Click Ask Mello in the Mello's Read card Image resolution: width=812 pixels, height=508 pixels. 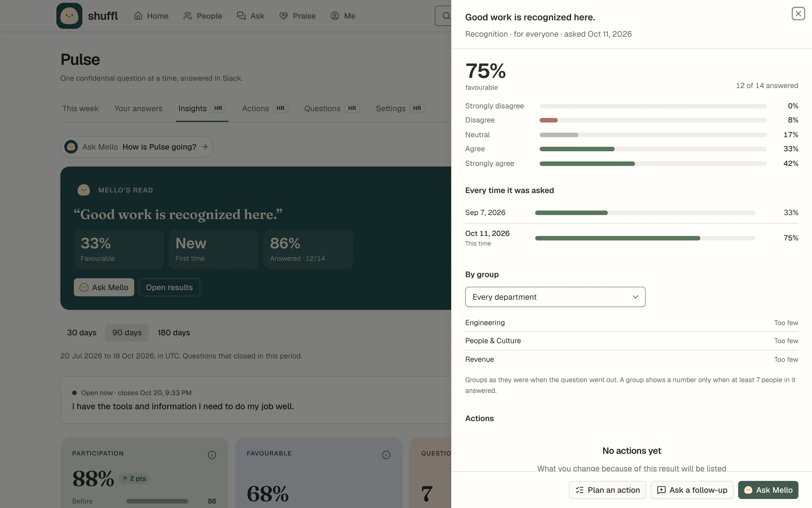point(104,287)
